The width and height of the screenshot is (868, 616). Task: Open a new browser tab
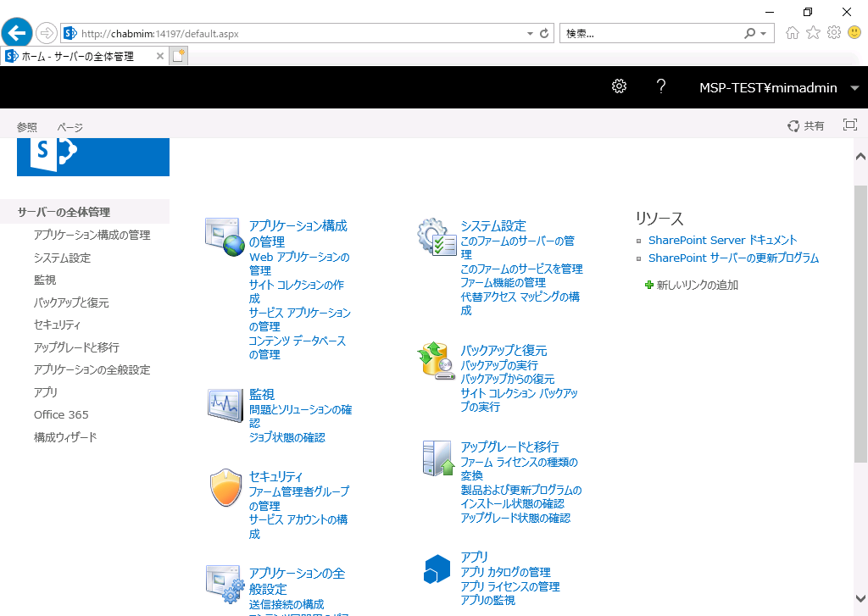[x=178, y=56]
